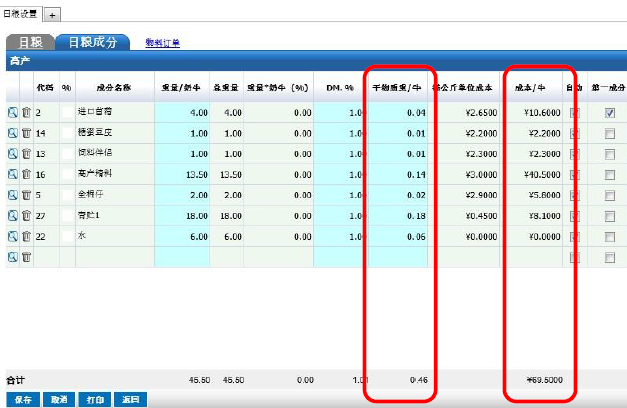
Task: Click the magnifier icon for row code 2
Action: point(13,113)
